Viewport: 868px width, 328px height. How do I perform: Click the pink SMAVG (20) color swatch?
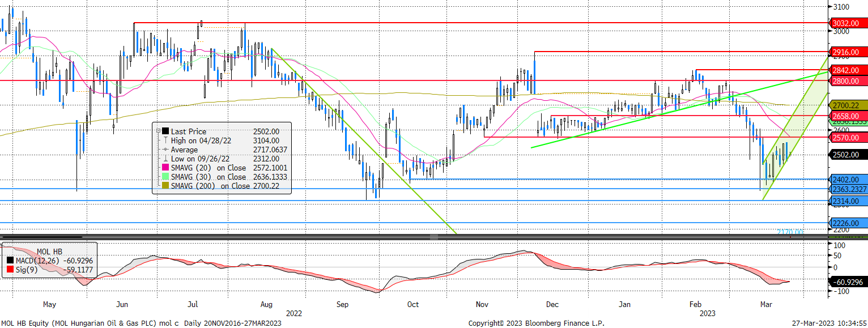(x=165, y=168)
